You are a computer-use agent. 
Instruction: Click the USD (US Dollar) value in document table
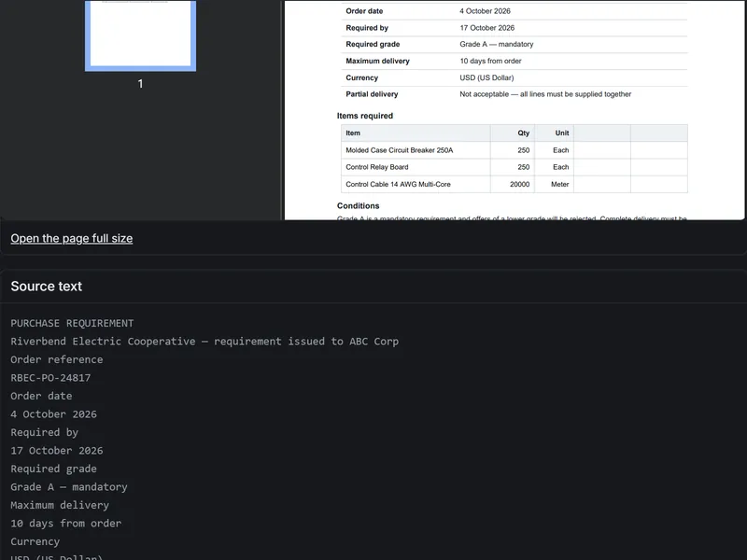coord(486,77)
